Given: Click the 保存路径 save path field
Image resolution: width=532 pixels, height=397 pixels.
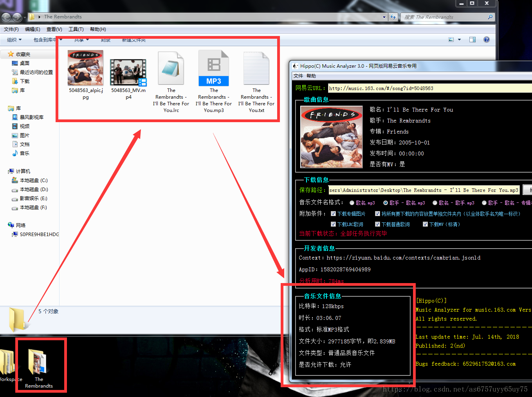Looking at the screenshot, I should click(x=424, y=190).
